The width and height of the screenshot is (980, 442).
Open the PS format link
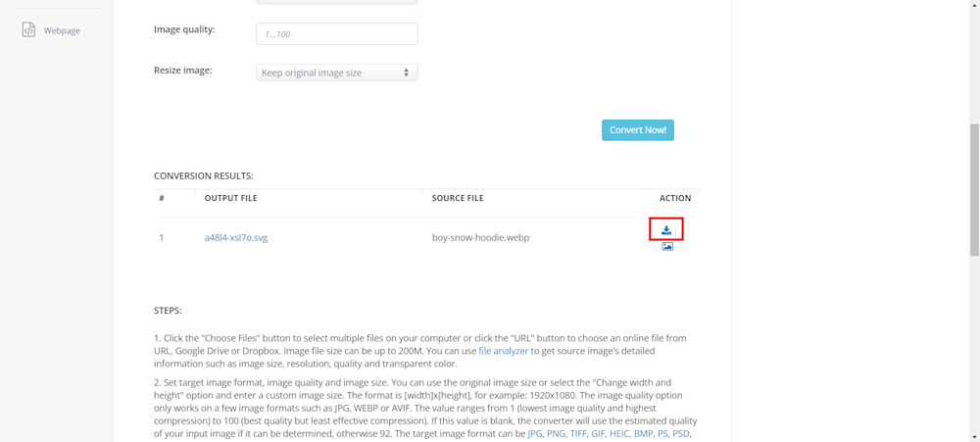click(664, 433)
